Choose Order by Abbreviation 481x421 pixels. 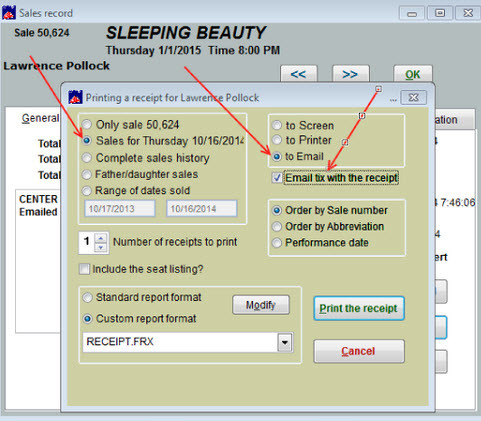[277, 227]
